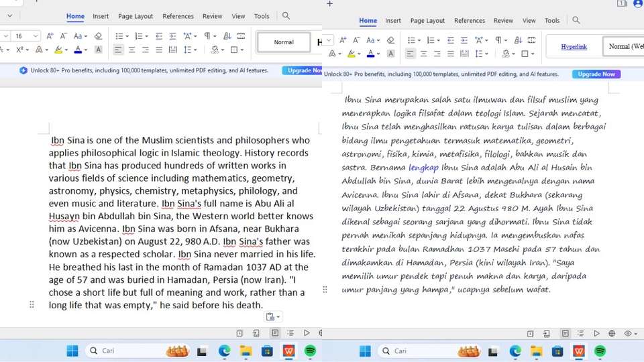Sort text icon in left window
The width and height of the screenshot is (644, 362).
(x=227, y=36)
